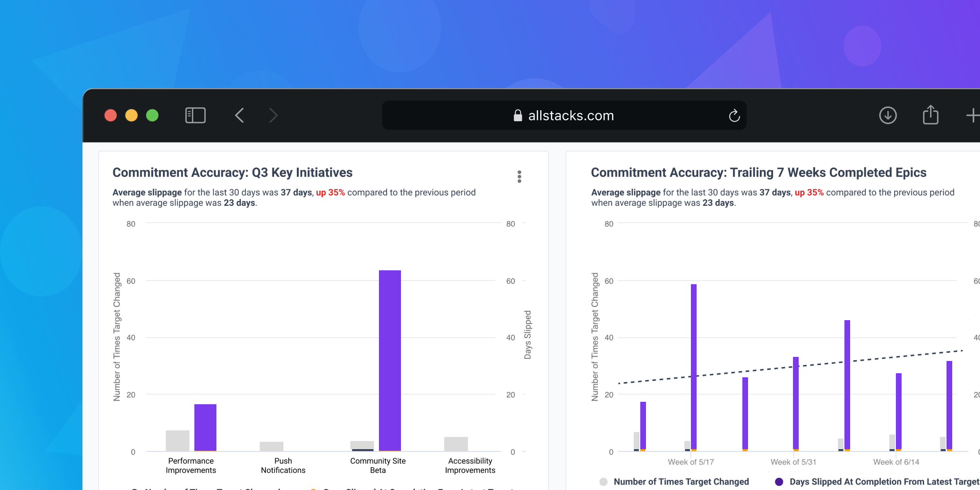Screen dimensions: 980x490
Task: Click the address bar showing allstacks.com
Action: [570, 116]
